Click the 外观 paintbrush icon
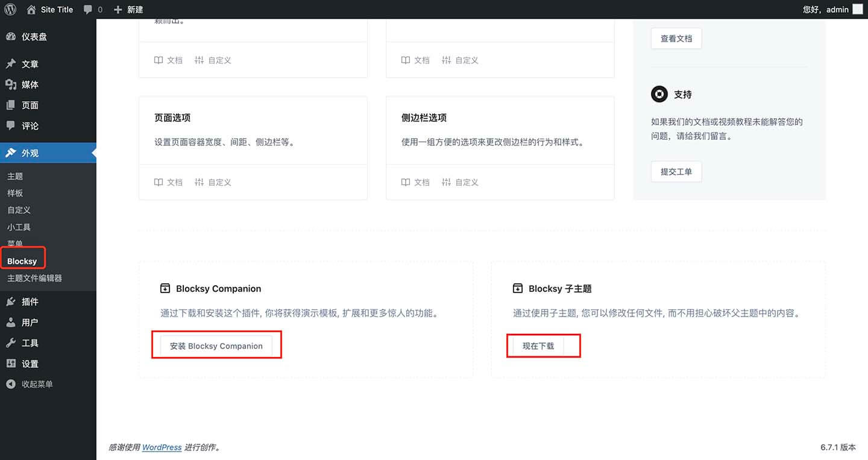The height and width of the screenshot is (460, 868). [11, 153]
